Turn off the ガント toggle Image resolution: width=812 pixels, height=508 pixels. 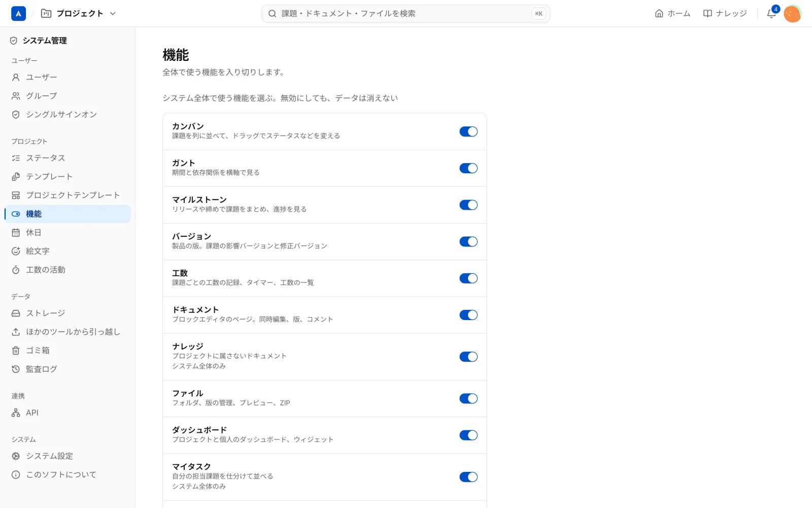(468, 168)
